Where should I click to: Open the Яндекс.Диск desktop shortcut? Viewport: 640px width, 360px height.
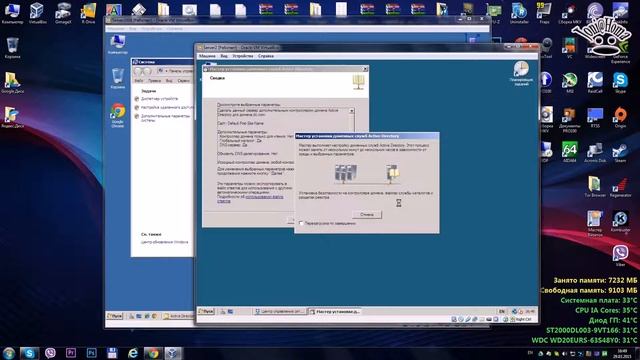coord(12,117)
